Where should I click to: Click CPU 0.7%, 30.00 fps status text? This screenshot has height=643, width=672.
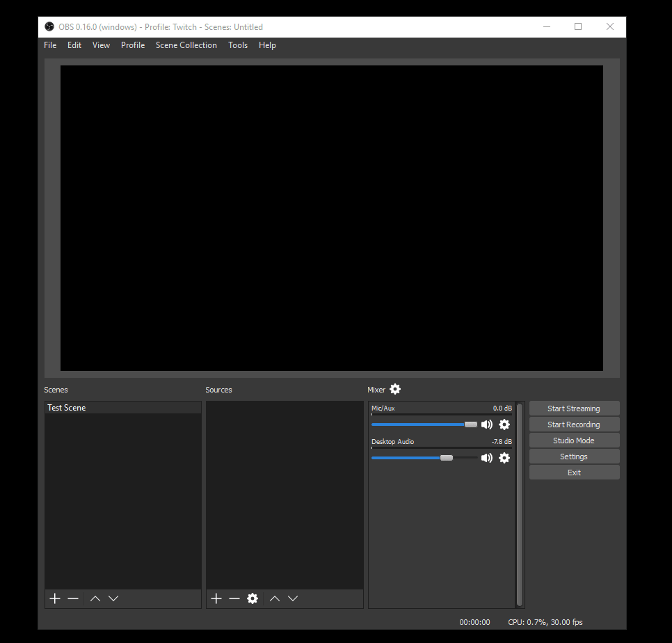tap(545, 622)
